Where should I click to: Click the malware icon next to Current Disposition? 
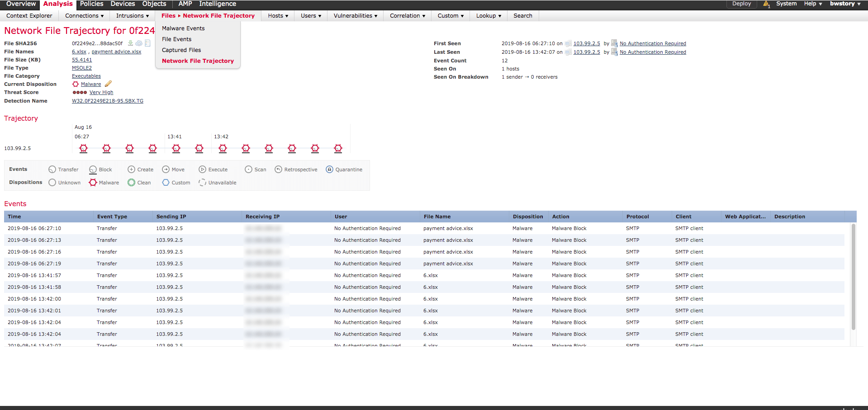[x=76, y=84]
